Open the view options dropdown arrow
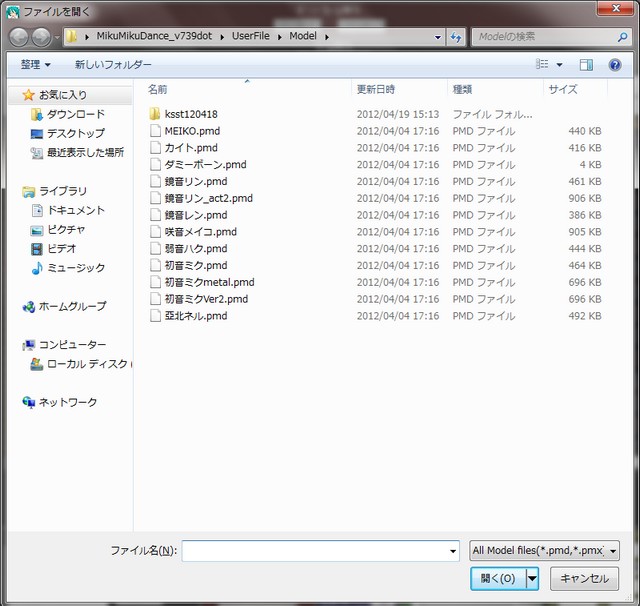This screenshot has height=606, width=640. [x=559, y=64]
